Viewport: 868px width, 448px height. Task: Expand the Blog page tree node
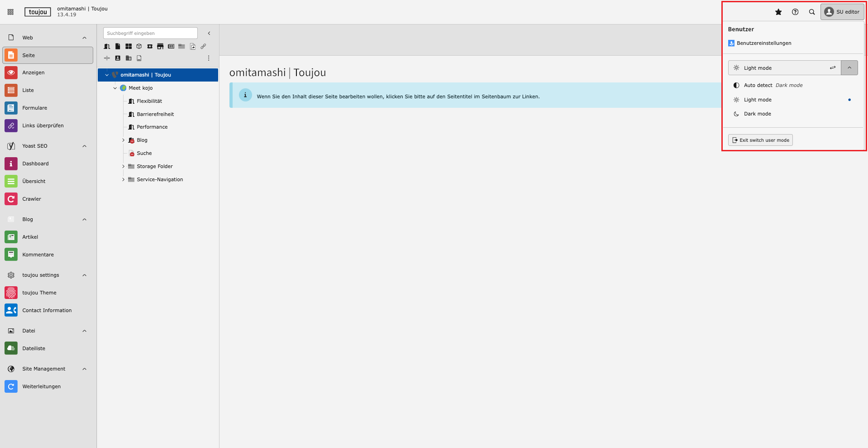(123, 140)
